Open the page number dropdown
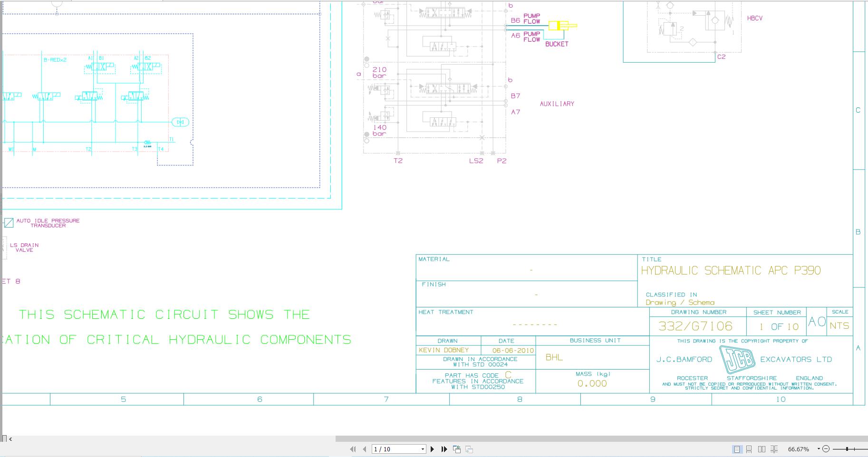868x457 pixels. (423, 449)
